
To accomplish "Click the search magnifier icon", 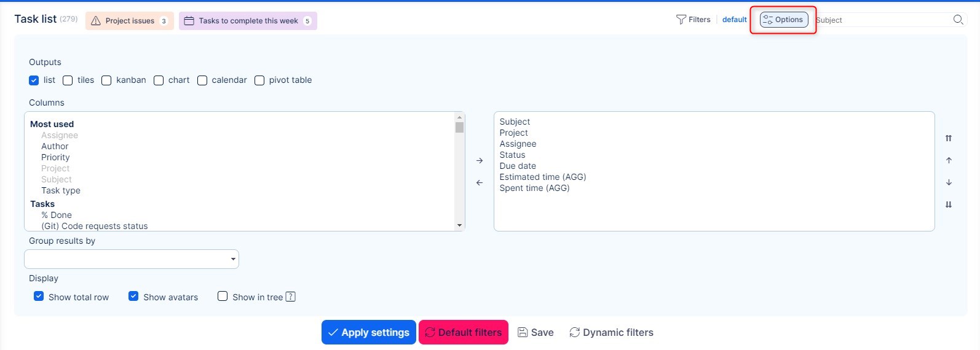I will point(958,20).
